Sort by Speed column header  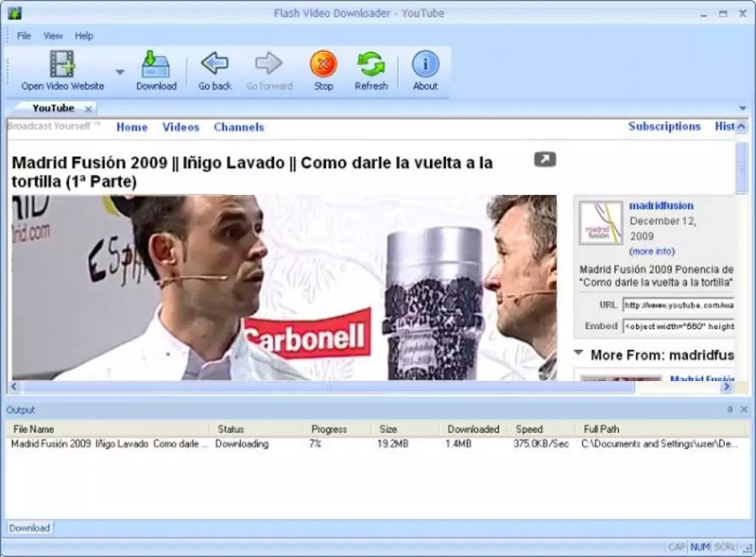click(x=541, y=429)
